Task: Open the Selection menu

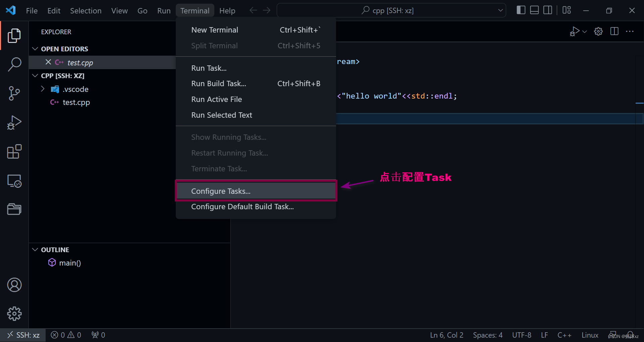Action: tap(86, 11)
